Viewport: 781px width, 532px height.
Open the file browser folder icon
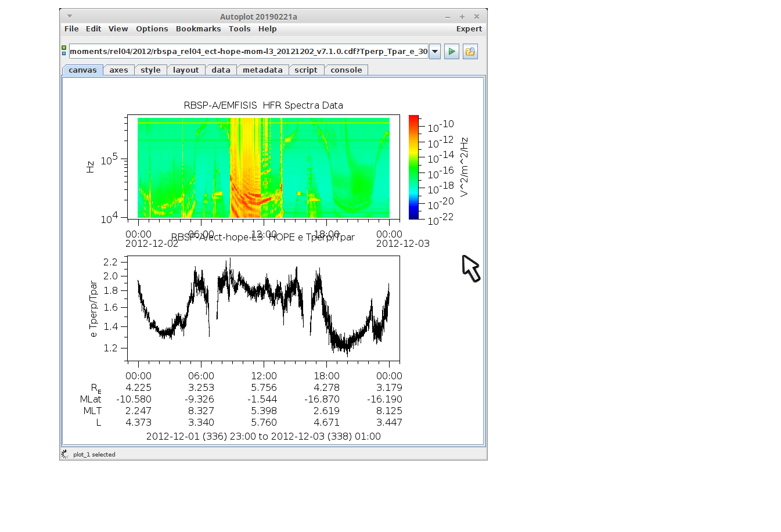[470, 52]
